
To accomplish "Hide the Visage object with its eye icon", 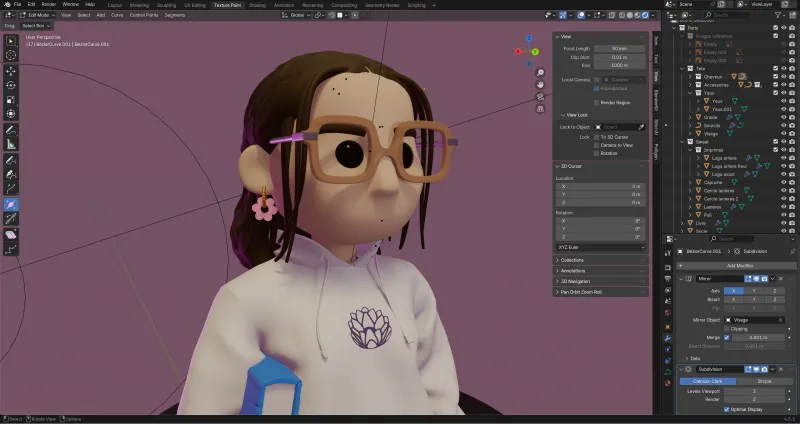I will point(784,134).
